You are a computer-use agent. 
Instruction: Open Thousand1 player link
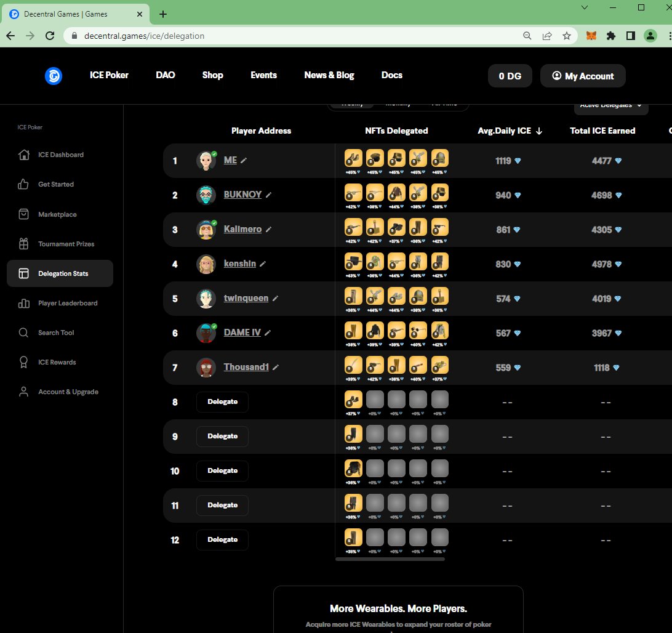pos(246,367)
